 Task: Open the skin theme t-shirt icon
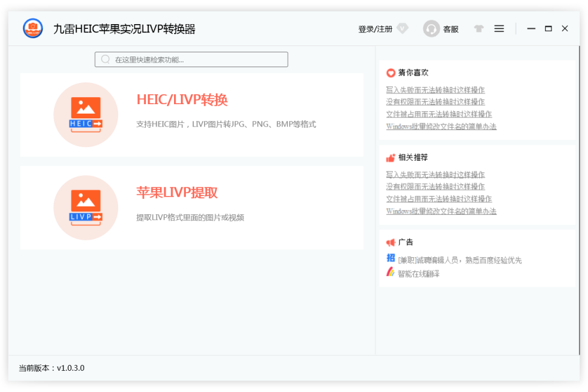479,28
